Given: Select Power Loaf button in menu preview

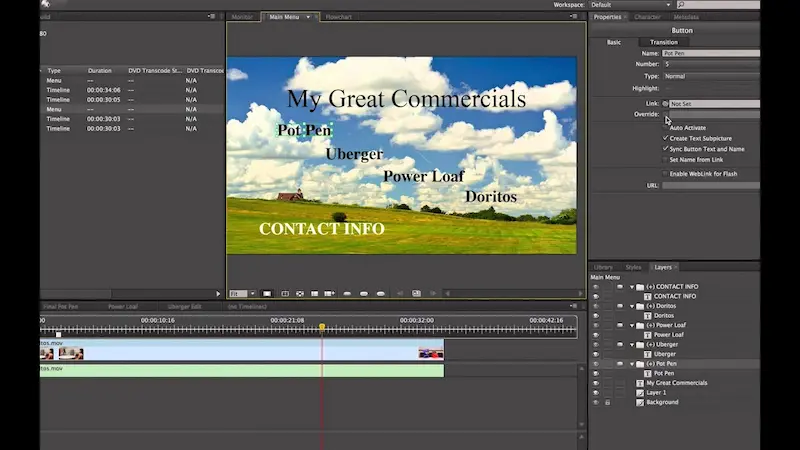Looking at the screenshot, I should click(423, 177).
